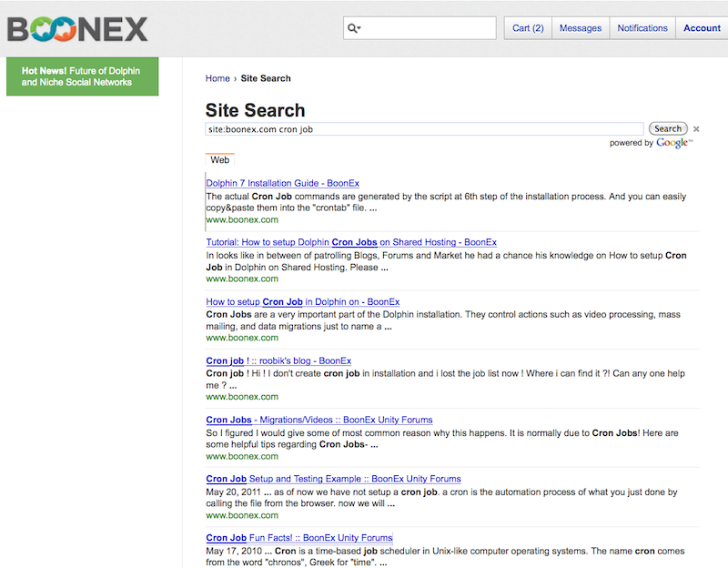Screen dimensions: 728x568
Task: Click the snippet starting "May 17, 2010"
Action: (x=445, y=556)
